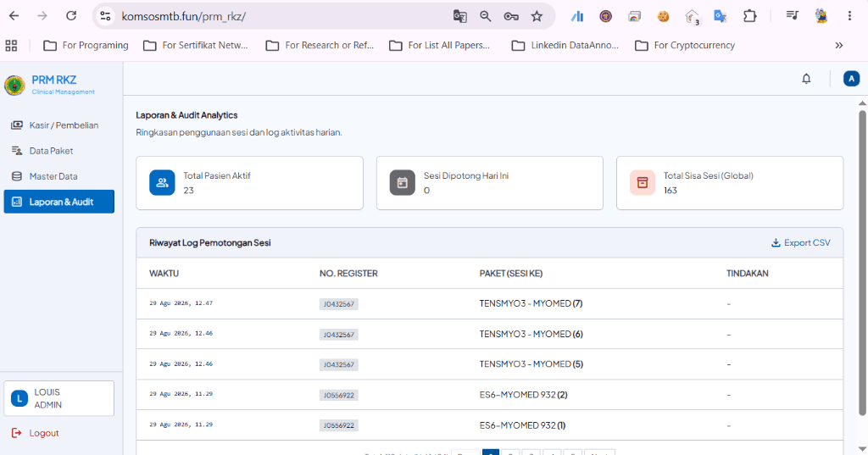Expand the For Research or Ref... folder
The image size is (868, 455).
320,46
